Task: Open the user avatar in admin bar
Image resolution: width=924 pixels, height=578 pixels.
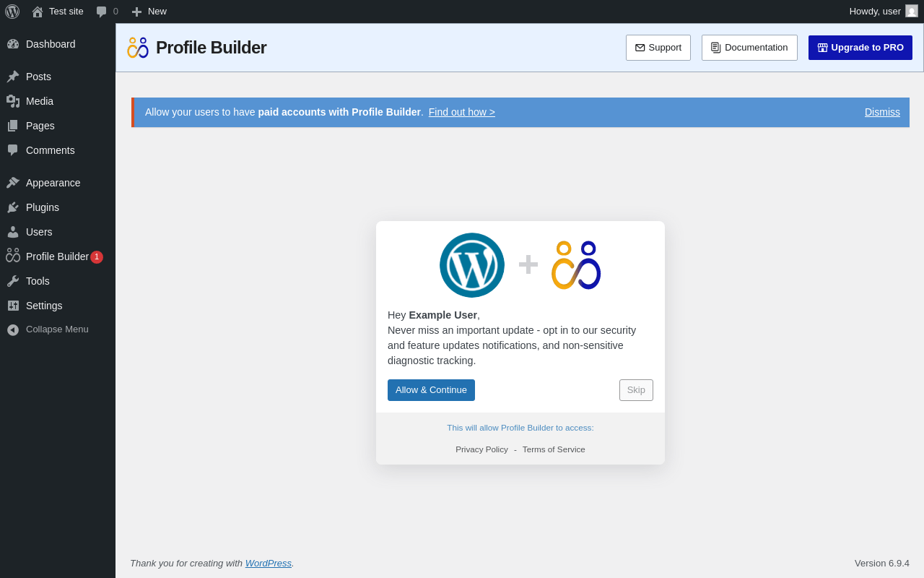Action: pos(912,11)
